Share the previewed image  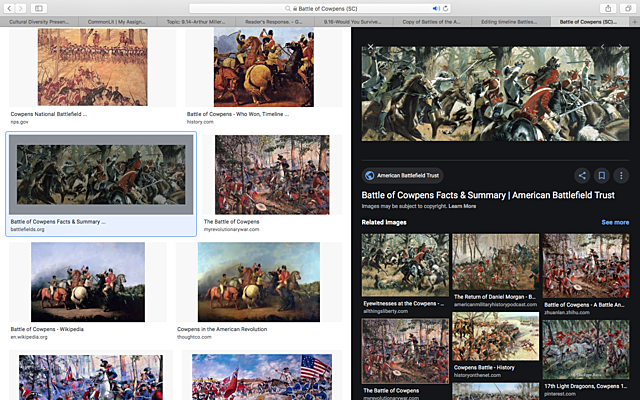(x=582, y=176)
